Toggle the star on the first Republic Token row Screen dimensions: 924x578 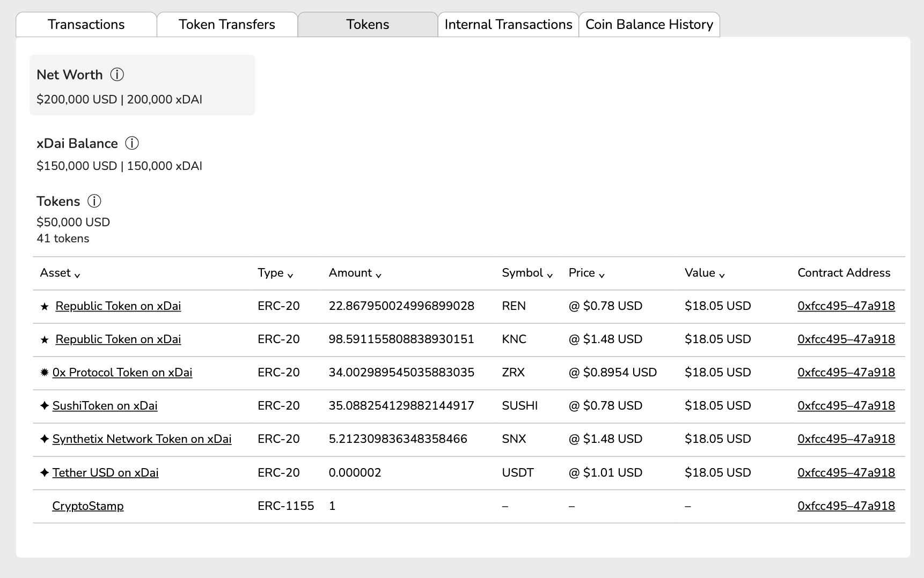44,306
